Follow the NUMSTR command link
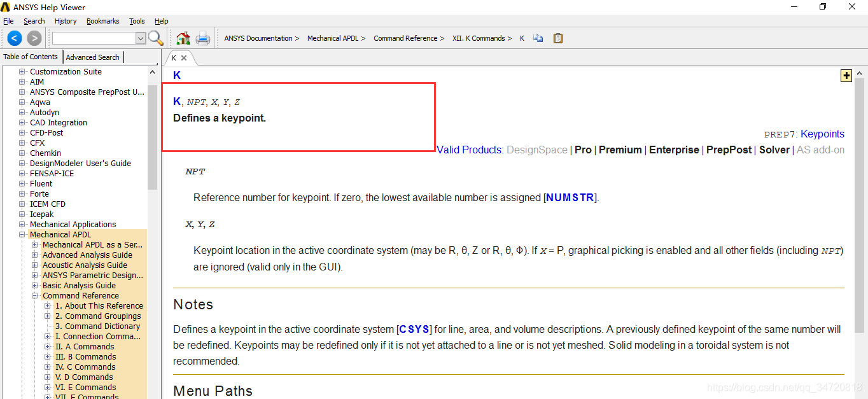The width and height of the screenshot is (868, 399). pyautogui.click(x=570, y=197)
